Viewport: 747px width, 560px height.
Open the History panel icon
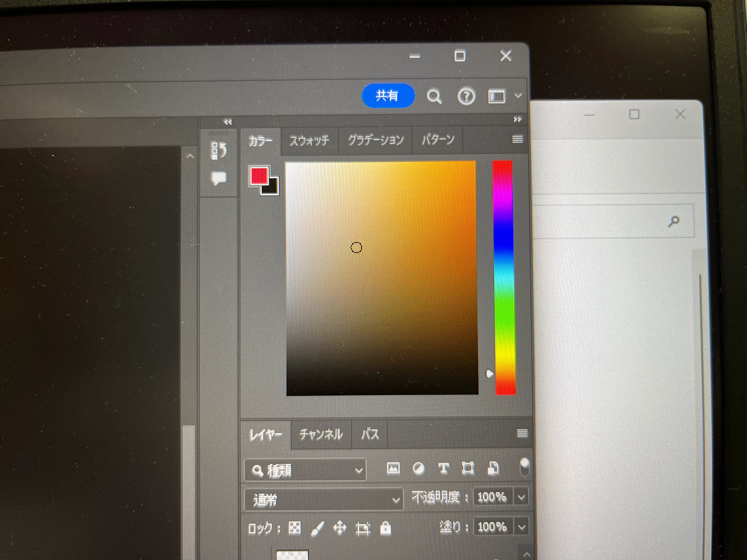point(219,150)
